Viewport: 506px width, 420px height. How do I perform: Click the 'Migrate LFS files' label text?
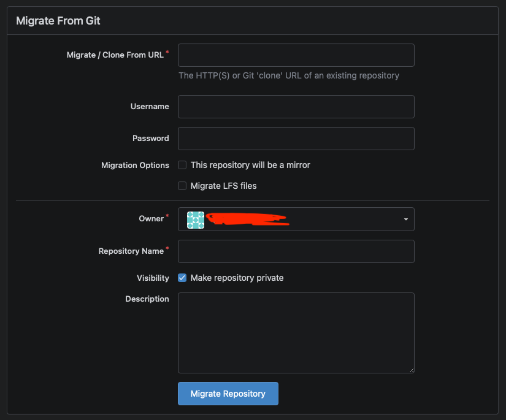(x=223, y=186)
